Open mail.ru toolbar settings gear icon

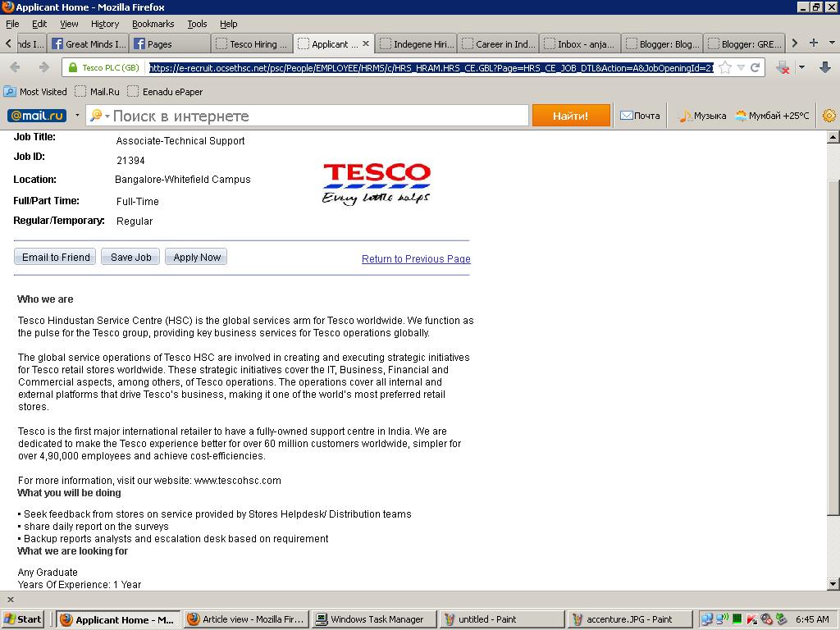tap(829, 116)
